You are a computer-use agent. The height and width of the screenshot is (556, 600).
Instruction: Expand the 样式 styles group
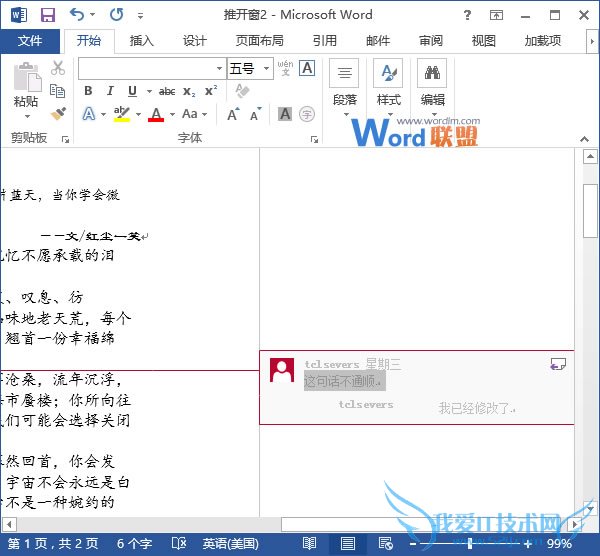388,88
